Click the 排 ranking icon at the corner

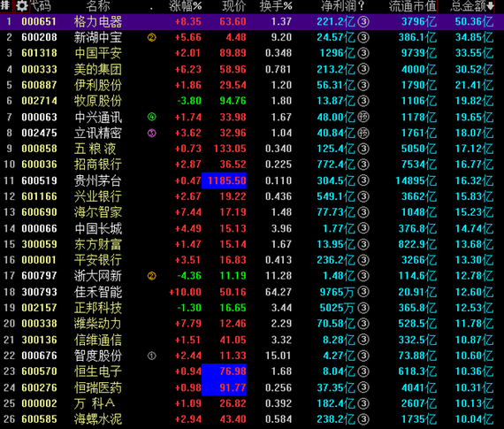[x=6, y=5]
